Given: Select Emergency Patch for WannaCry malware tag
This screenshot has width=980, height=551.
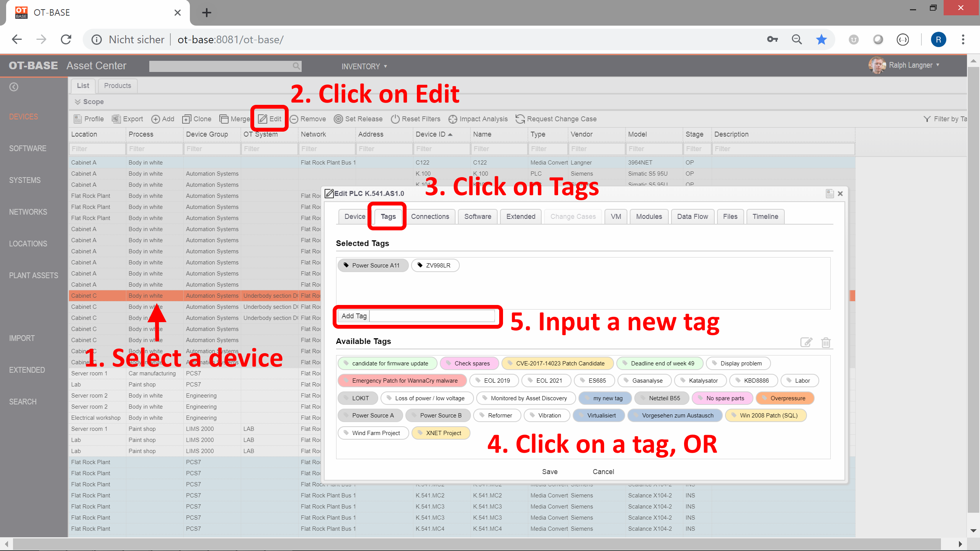Looking at the screenshot, I should pos(402,380).
